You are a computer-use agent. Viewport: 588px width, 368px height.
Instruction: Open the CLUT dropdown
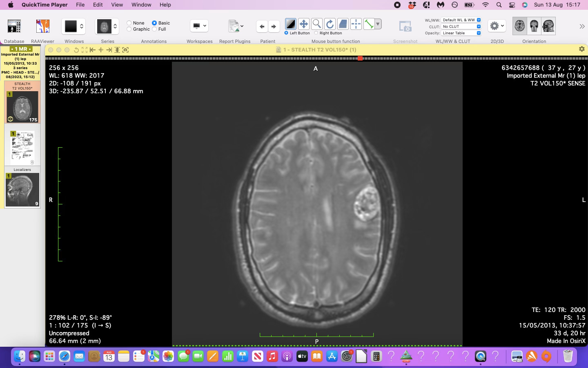tap(461, 27)
